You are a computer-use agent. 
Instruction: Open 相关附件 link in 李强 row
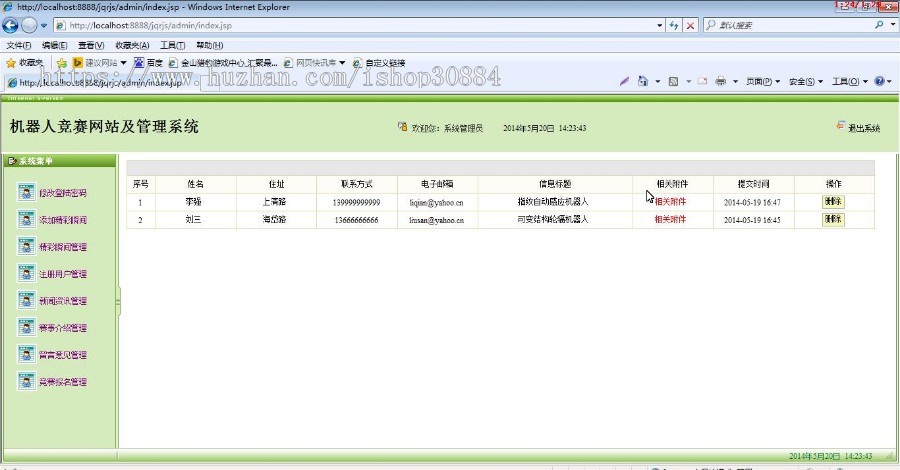pos(670,201)
